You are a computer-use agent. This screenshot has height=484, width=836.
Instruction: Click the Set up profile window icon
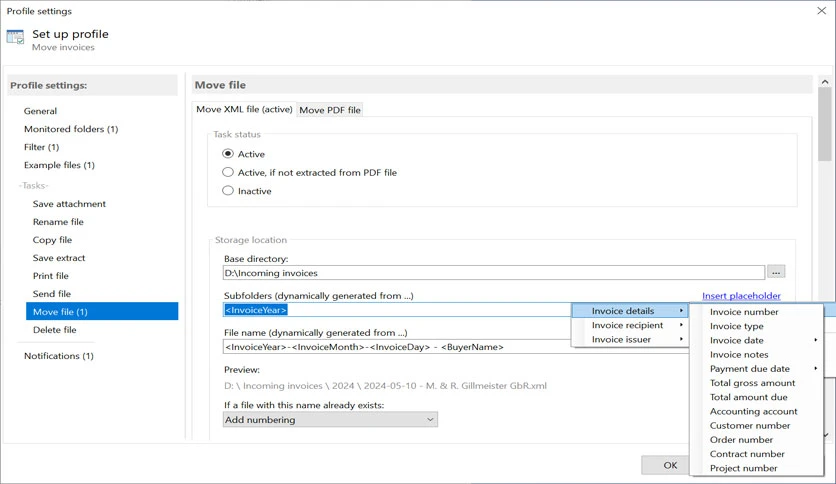point(15,37)
